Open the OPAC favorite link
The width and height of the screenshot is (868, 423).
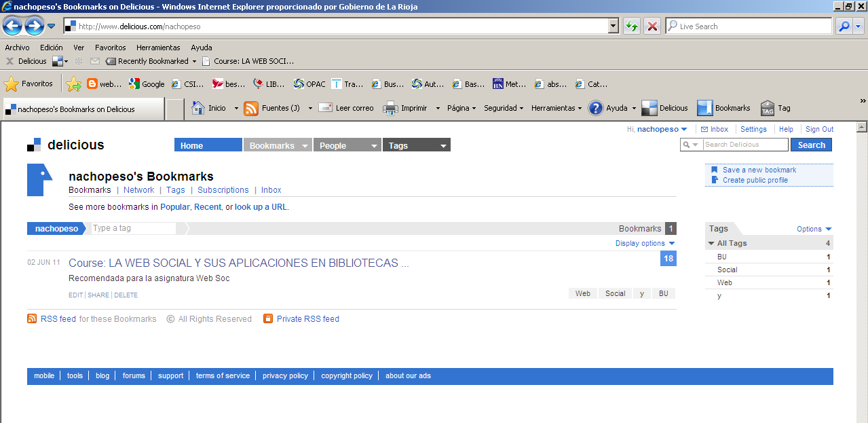tap(309, 84)
